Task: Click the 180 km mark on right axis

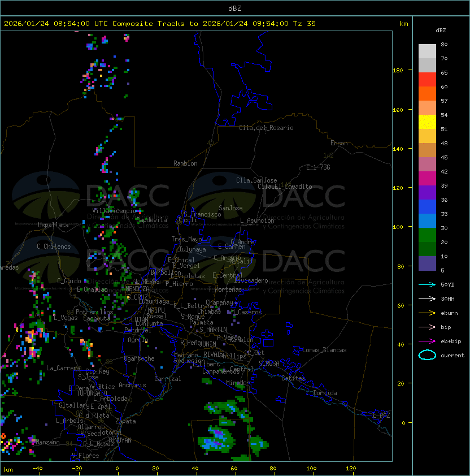Action: (x=397, y=70)
